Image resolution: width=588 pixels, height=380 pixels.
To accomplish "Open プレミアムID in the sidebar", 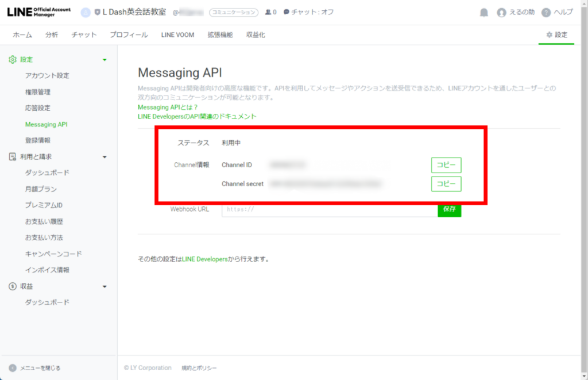I will [44, 205].
